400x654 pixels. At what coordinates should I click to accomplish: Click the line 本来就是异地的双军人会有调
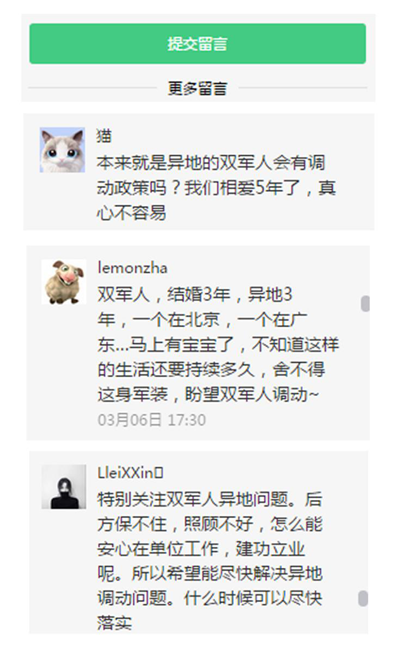(x=211, y=163)
